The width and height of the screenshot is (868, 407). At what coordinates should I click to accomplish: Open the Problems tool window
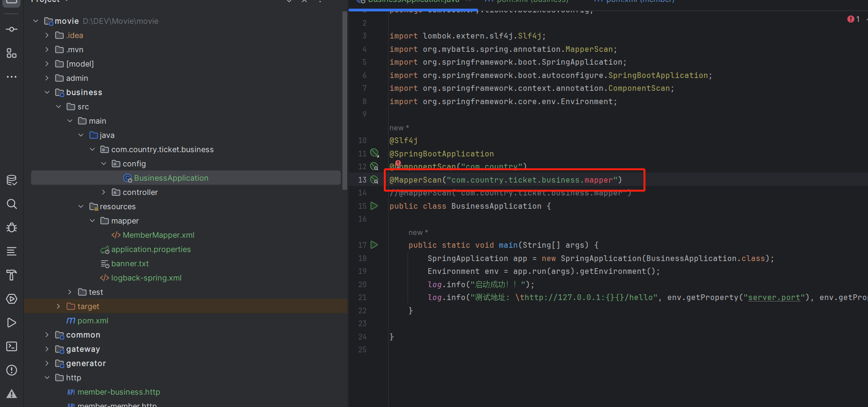[x=12, y=370]
